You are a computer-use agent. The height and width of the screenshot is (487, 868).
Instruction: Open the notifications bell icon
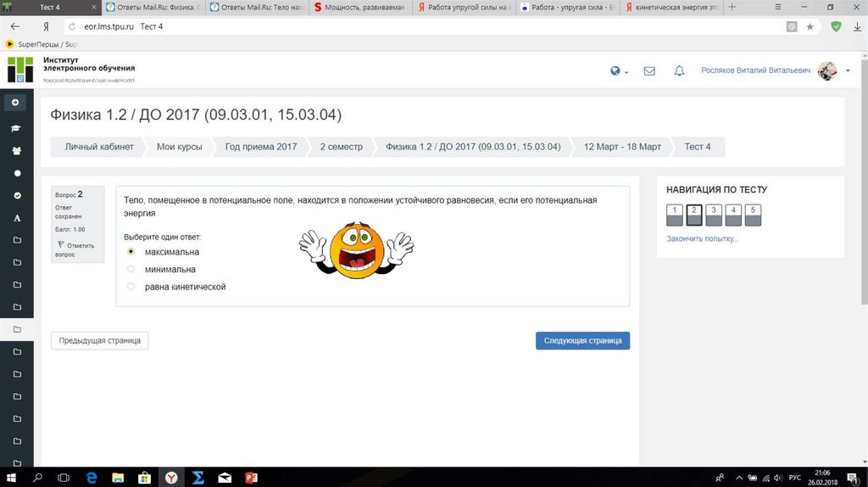click(679, 71)
